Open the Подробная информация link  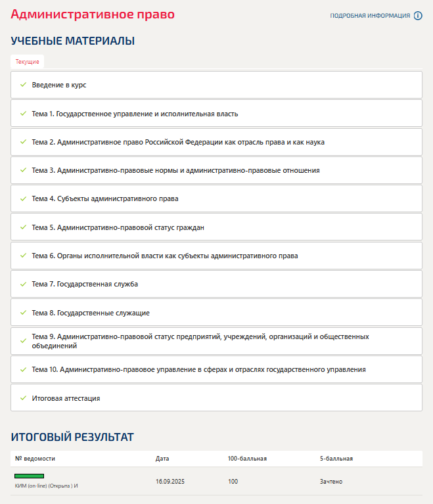coord(369,16)
